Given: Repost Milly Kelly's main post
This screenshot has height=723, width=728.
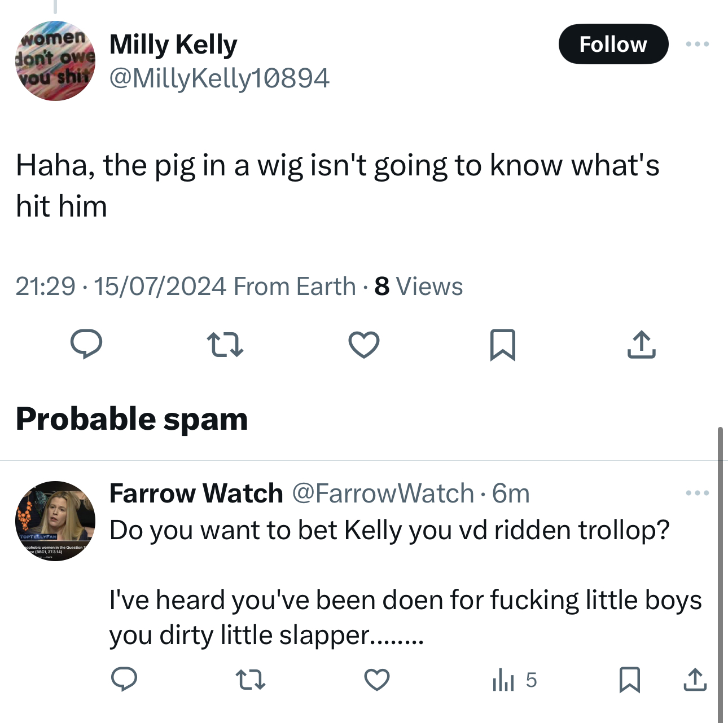Looking at the screenshot, I should pos(225,345).
